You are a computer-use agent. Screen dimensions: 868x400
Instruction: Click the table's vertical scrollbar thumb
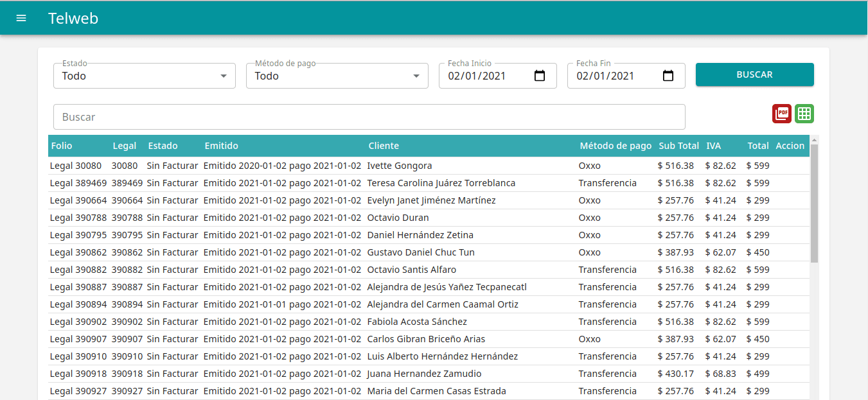coord(814,204)
